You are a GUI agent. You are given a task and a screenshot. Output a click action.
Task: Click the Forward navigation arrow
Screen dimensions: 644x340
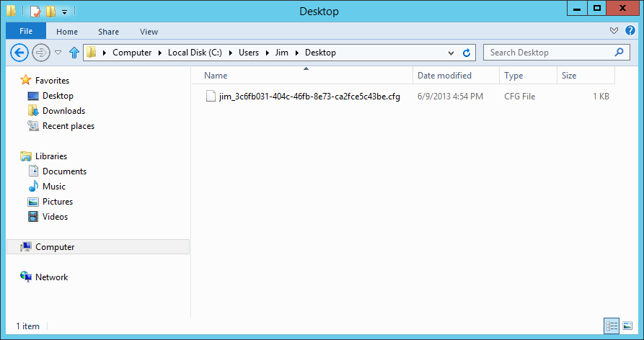click(x=40, y=53)
